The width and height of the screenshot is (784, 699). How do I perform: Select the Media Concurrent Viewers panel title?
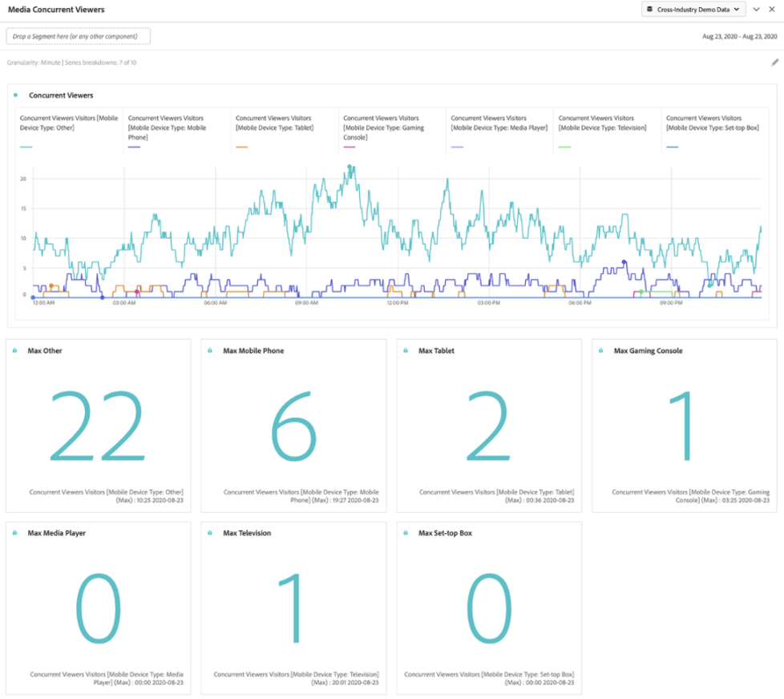click(56, 10)
